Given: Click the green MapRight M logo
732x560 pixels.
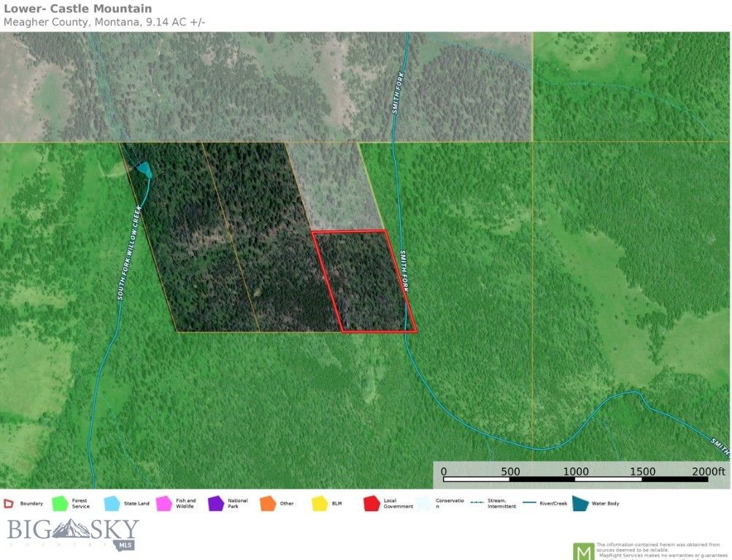Looking at the screenshot, I should pos(582,551).
